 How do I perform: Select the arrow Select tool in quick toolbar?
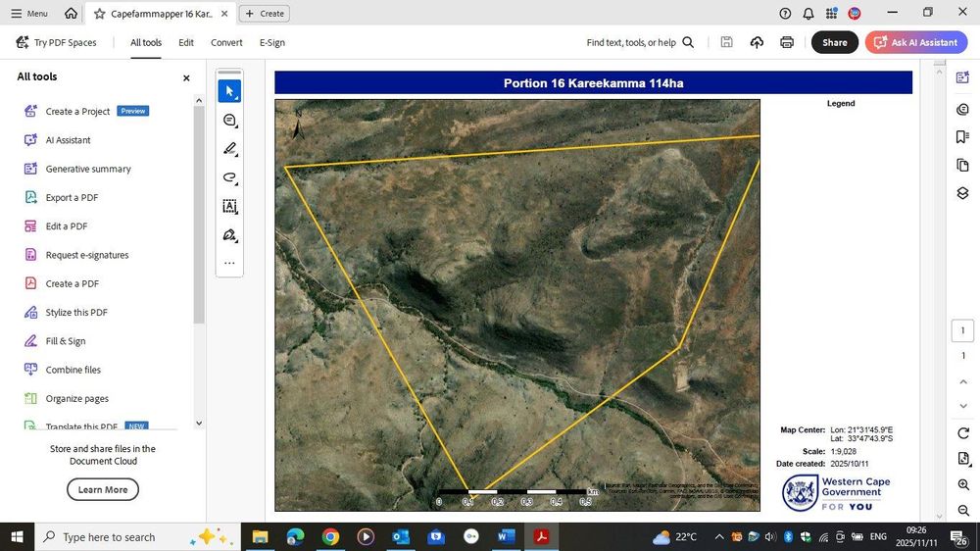[x=229, y=91]
